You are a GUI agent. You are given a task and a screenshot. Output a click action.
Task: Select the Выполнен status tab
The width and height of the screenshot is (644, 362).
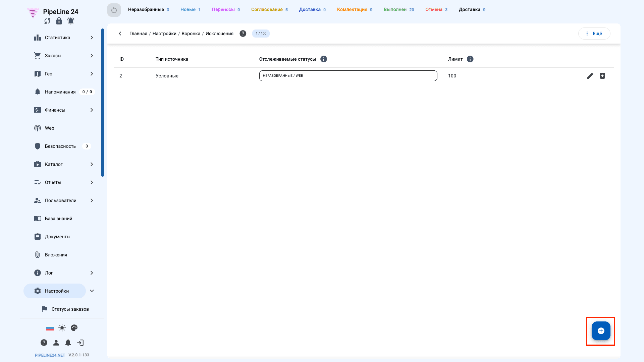click(399, 10)
